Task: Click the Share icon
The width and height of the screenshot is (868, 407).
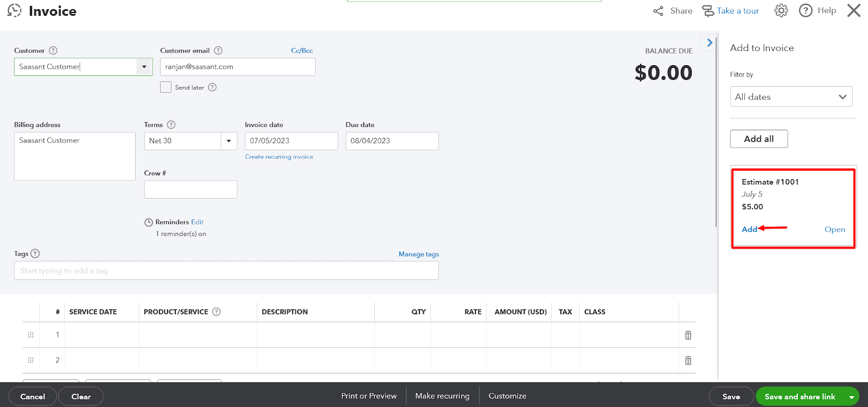Action: 658,11
